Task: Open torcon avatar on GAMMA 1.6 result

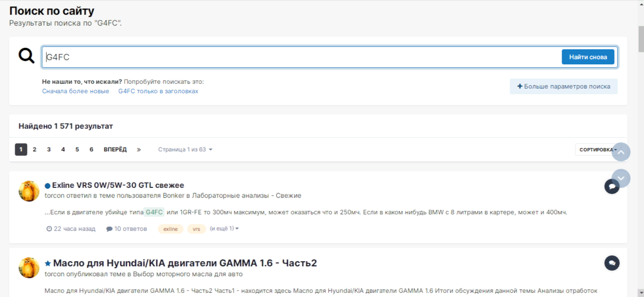Action: tap(29, 268)
